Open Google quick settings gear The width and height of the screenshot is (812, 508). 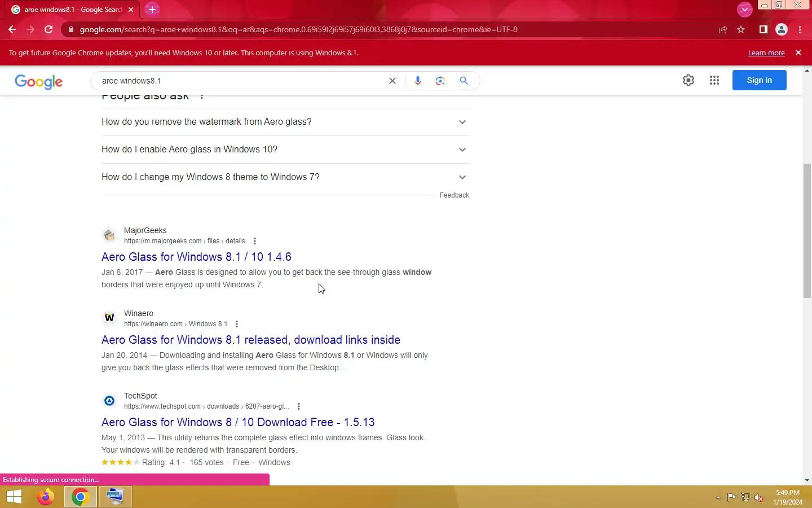coord(688,80)
